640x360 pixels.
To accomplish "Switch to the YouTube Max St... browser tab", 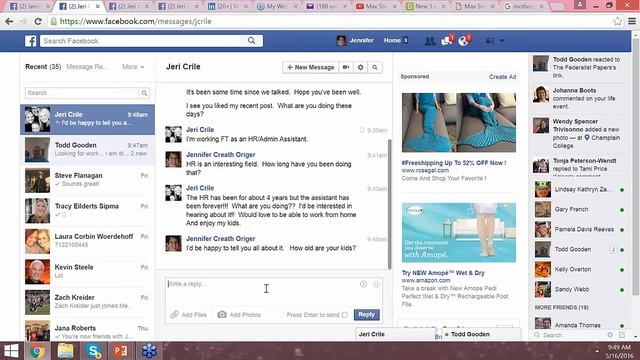I will (375, 6).
